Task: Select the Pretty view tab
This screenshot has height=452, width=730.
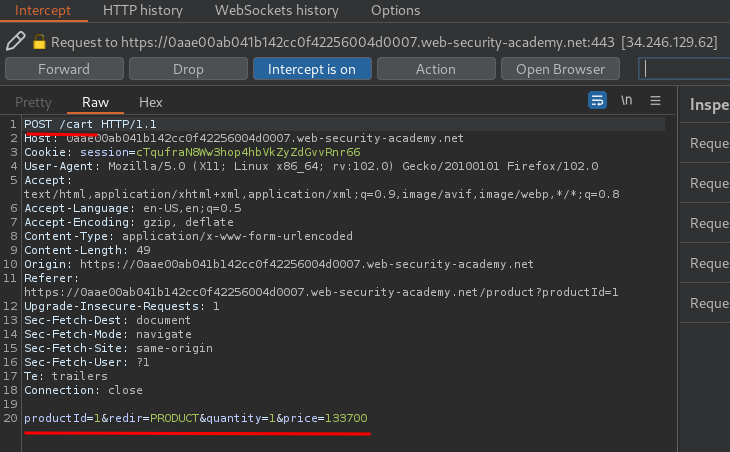Action: [33, 102]
